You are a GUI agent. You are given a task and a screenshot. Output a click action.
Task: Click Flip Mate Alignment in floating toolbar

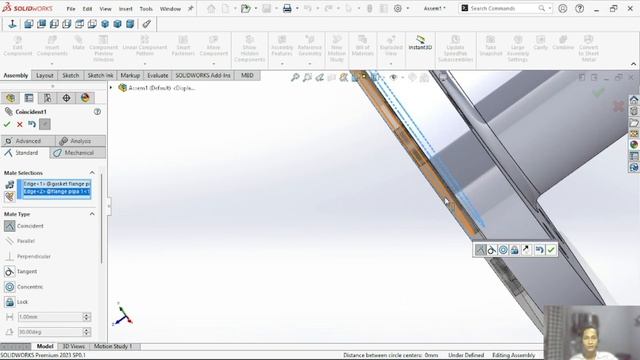(x=526, y=250)
